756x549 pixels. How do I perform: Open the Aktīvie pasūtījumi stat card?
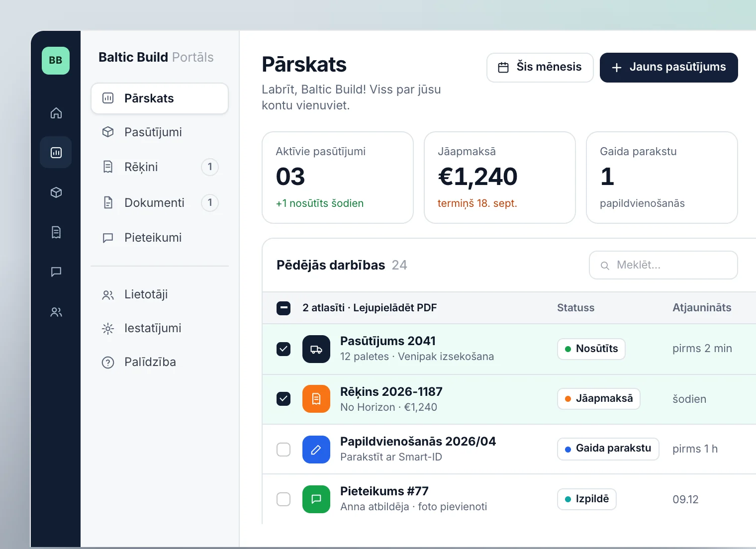click(338, 178)
